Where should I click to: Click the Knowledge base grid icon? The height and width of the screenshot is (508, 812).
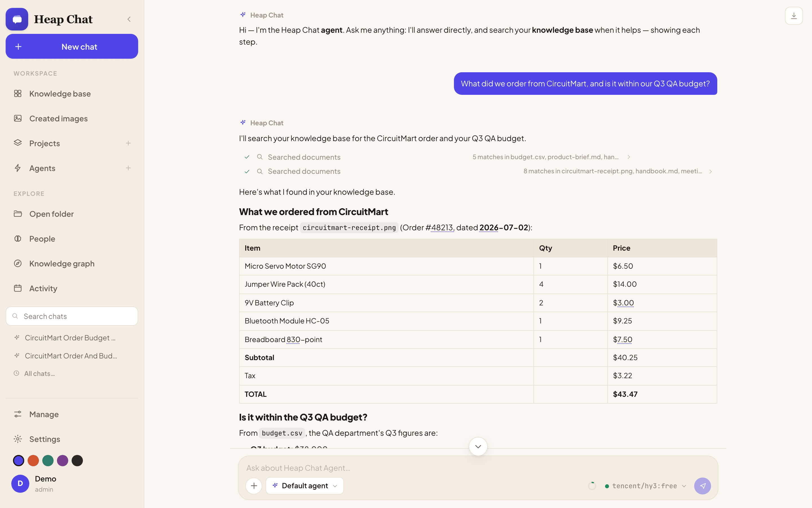(x=18, y=93)
